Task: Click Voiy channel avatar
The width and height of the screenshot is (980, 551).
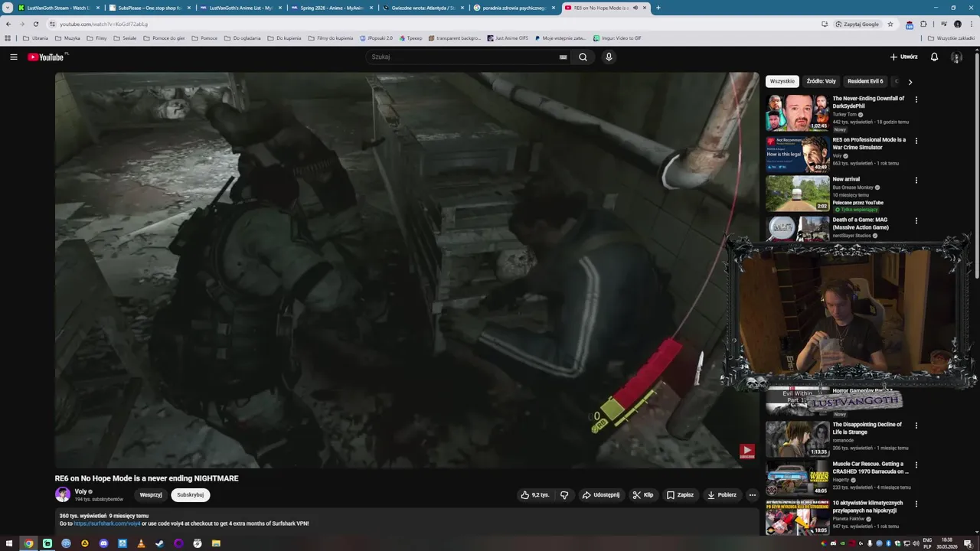Action: [62, 495]
